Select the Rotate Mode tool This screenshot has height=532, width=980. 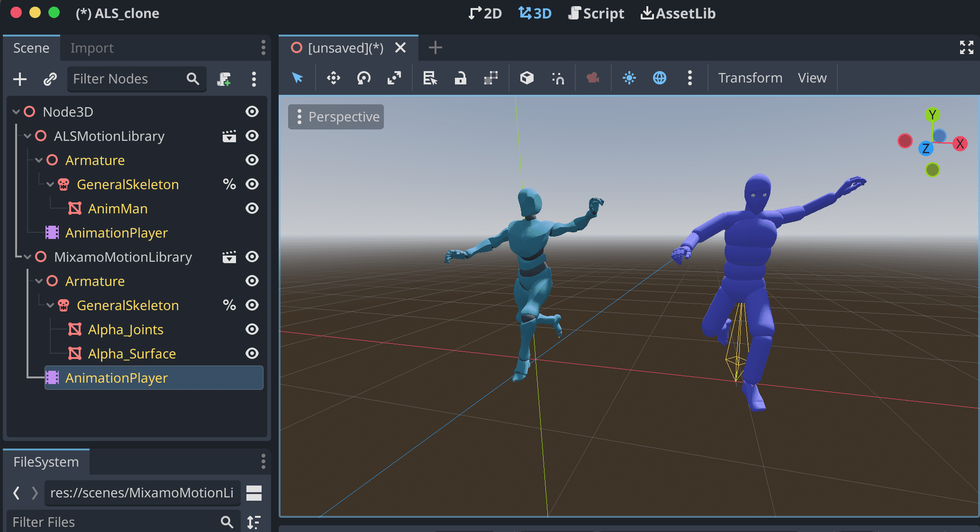363,78
